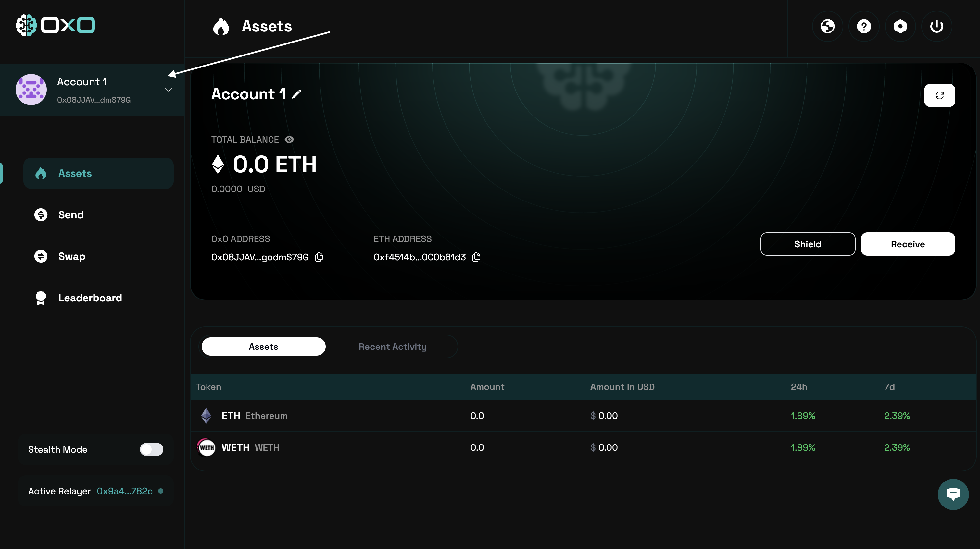980x549 pixels.
Task: Switch to the Recent Activity tab
Action: [x=392, y=346]
